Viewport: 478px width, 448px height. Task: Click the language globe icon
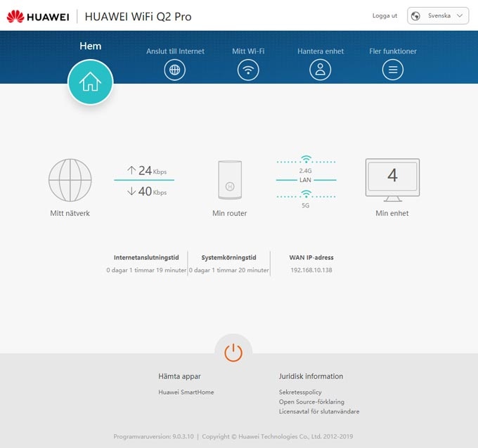point(415,16)
